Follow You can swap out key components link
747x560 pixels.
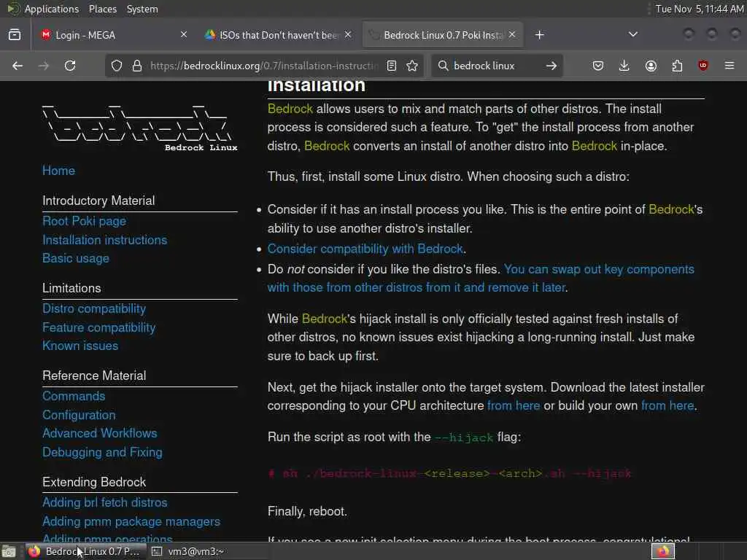(x=481, y=279)
